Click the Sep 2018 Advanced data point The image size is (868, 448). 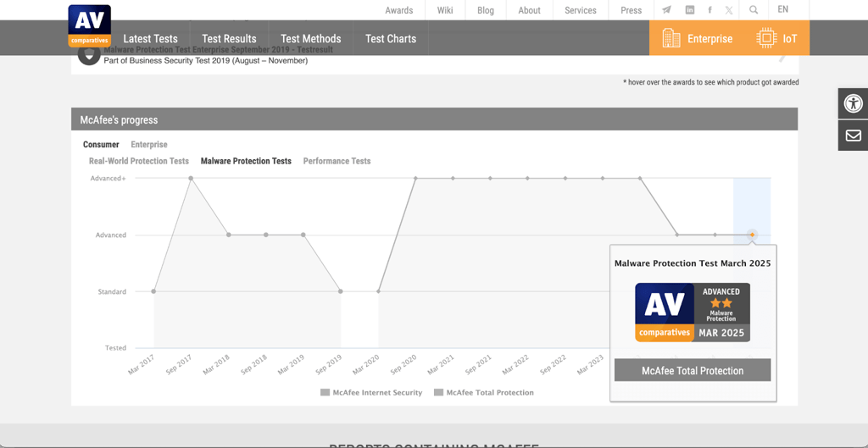pyautogui.click(x=265, y=235)
